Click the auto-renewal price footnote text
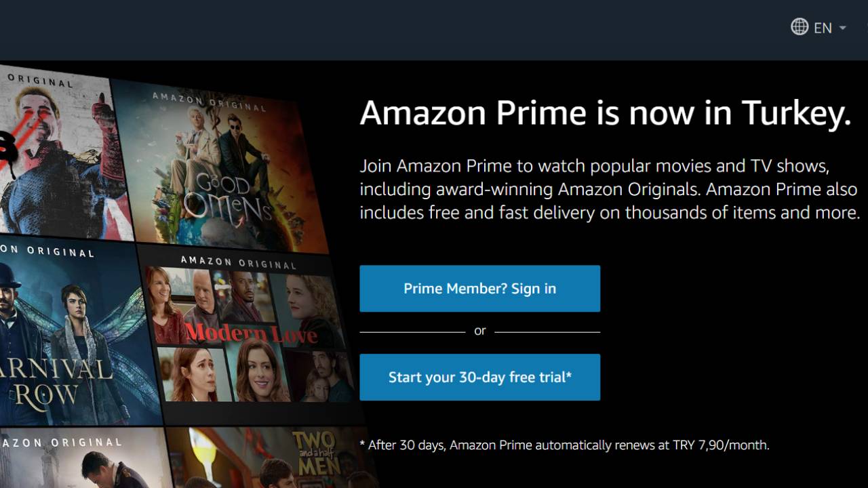The width and height of the screenshot is (868, 488). pos(564,445)
